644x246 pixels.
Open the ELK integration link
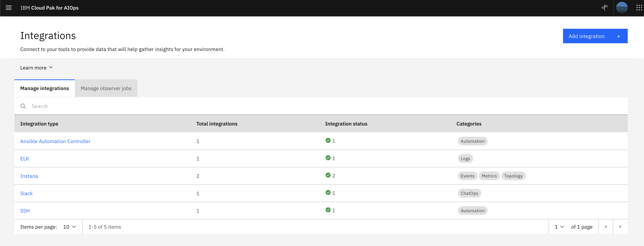[25, 159]
